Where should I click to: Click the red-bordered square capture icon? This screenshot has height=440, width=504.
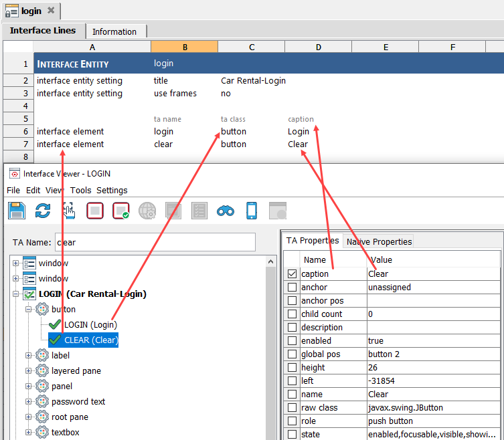click(x=95, y=211)
